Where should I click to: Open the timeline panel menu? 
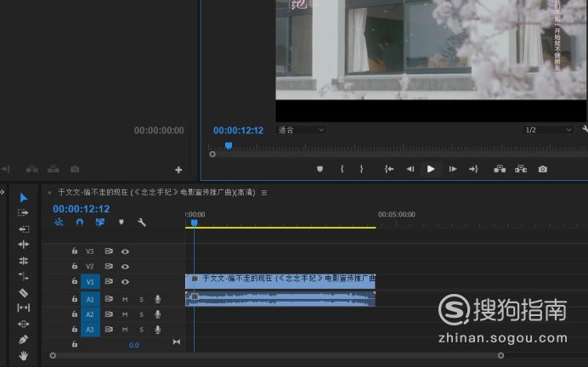pos(264,193)
